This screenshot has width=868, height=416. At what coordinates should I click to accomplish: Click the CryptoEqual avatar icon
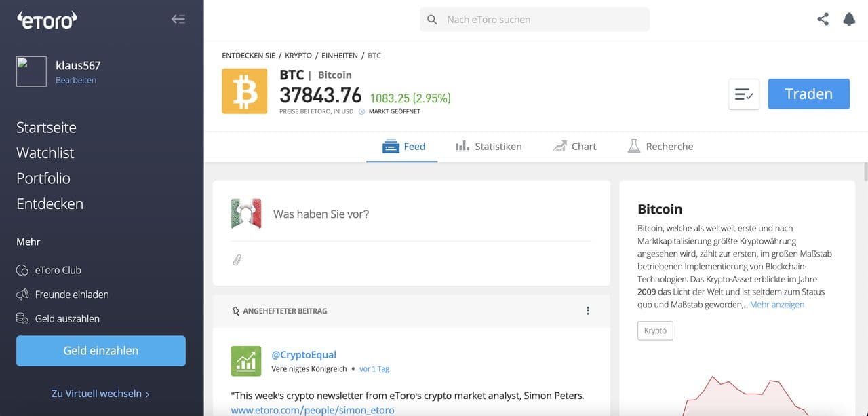(x=246, y=361)
